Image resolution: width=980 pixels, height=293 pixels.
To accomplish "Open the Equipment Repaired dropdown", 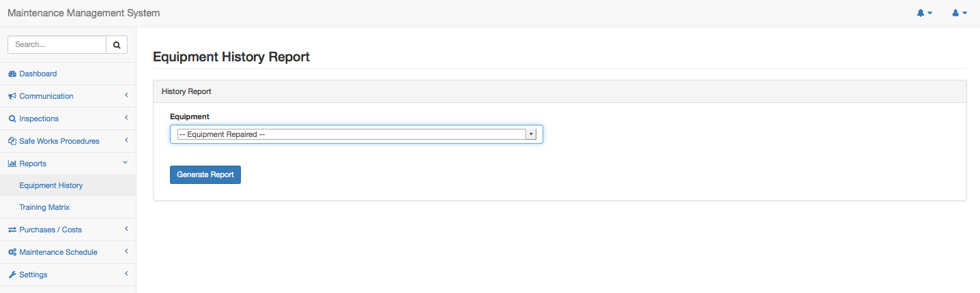I will (x=356, y=134).
